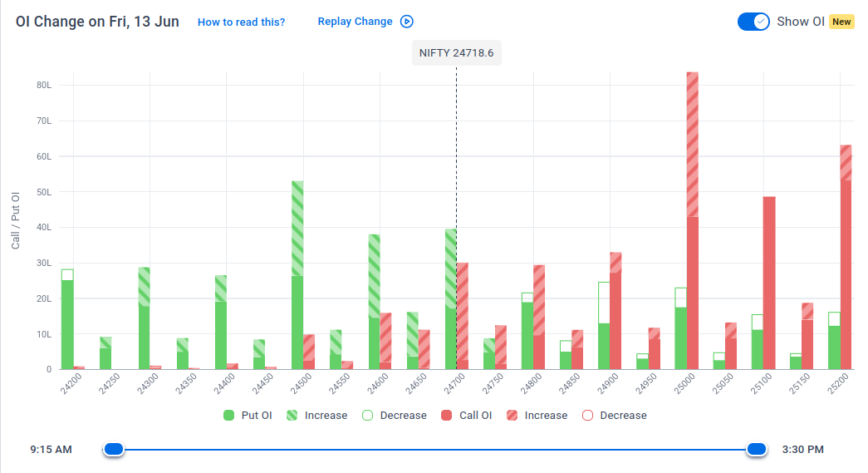The height and width of the screenshot is (473, 868).
Task: Click the 3:30 PM time label
Action: click(x=802, y=449)
